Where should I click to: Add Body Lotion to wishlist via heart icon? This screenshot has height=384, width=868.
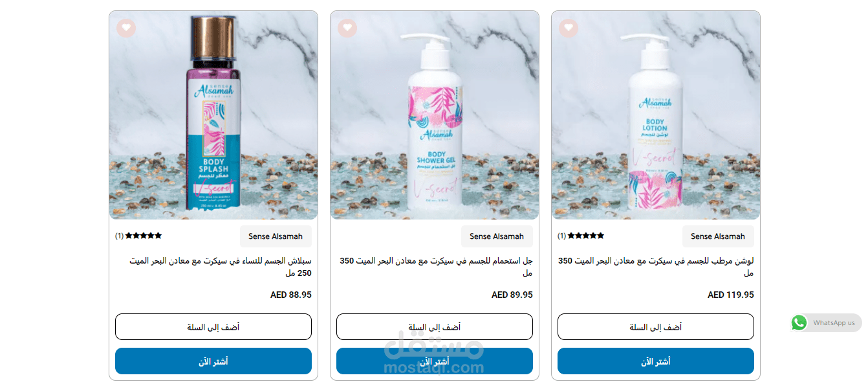click(569, 28)
